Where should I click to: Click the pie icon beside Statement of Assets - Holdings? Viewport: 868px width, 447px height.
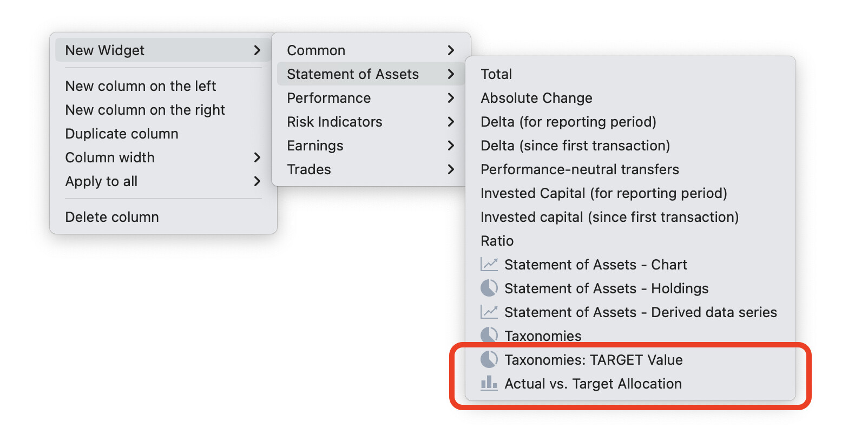click(x=489, y=288)
